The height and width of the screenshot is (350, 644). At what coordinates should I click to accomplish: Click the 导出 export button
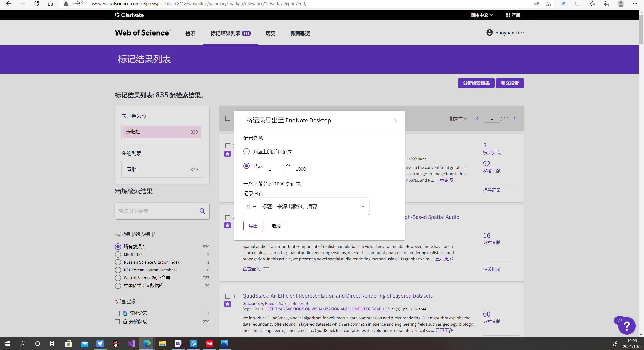click(253, 226)
